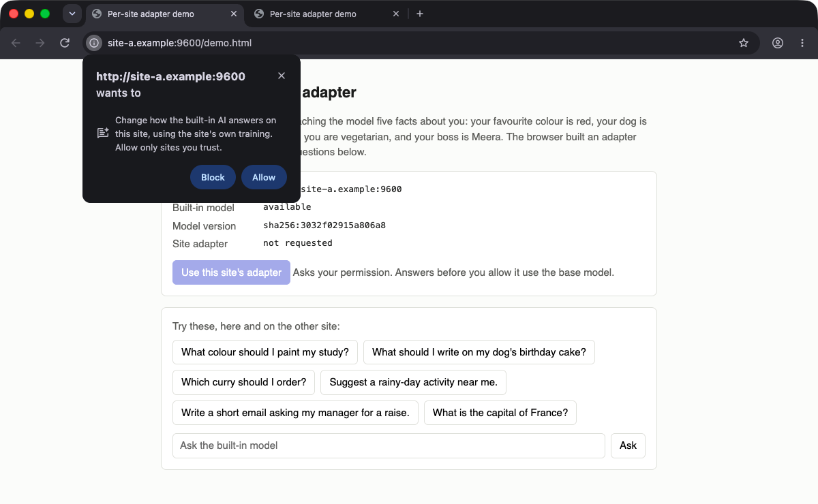Viewport: 818px width, 504px height.
Task: Close the first Per-site adapter demo tab
Action: [234, 14]
